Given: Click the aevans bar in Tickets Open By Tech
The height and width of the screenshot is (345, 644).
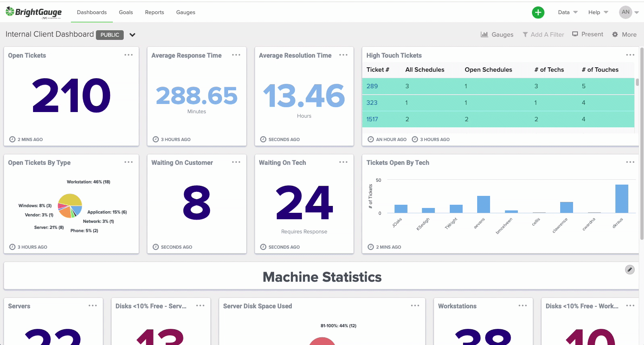Looking at the screenshot, I should coord(484,204).
